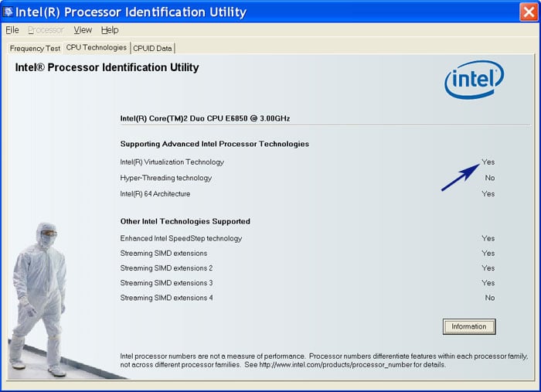Click the Enhanced Intel SpeedStep technology label
The width and height of the screenshot is (541, 392).
[x=181, y=238]
